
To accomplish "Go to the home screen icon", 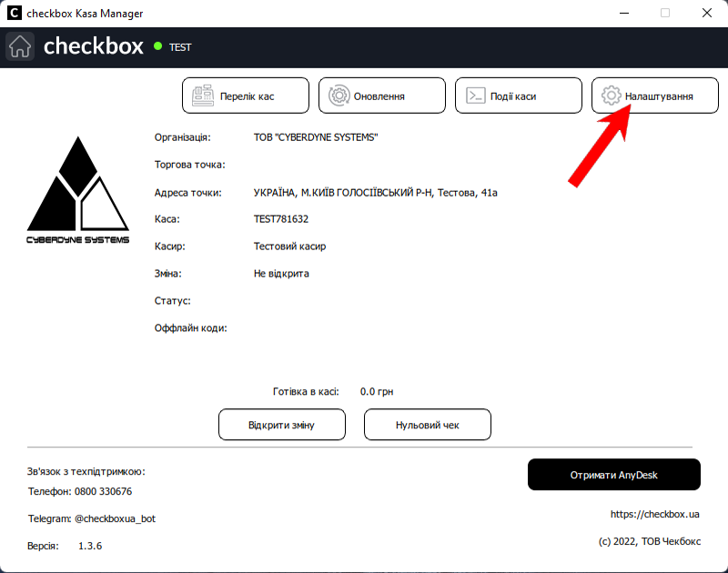I will click(x=20, y=46).
